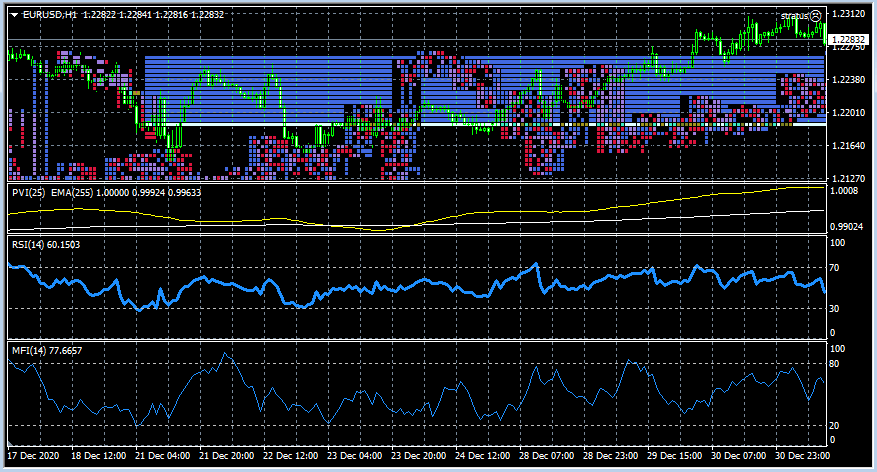
Task: Click the 1.23120 price scale label
Action: [848, 15]
